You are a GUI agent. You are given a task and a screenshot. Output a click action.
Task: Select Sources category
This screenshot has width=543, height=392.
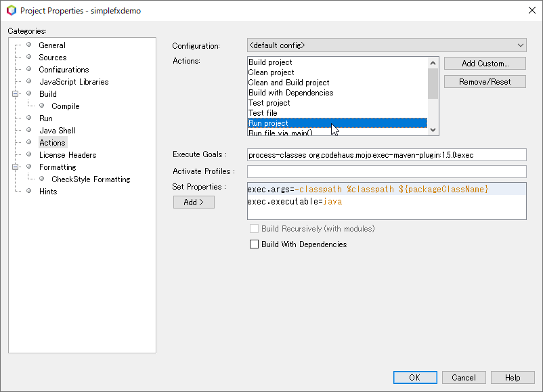[x=53, y=58]
